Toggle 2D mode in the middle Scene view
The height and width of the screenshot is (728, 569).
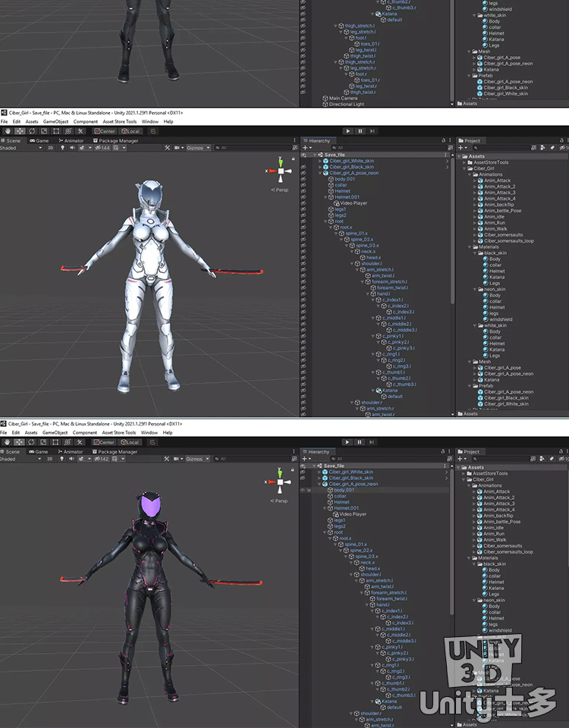tap(50, 148)
